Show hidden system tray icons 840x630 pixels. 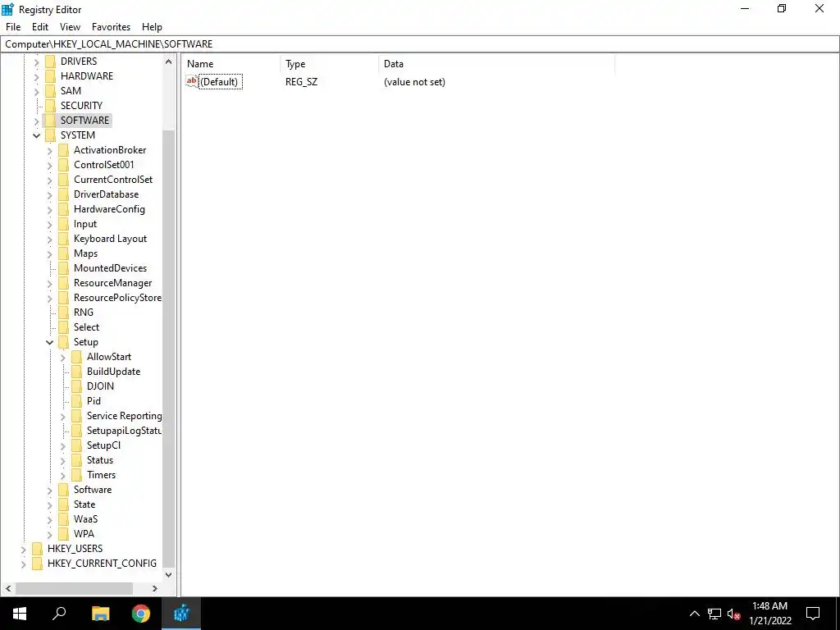coord(694,614)
